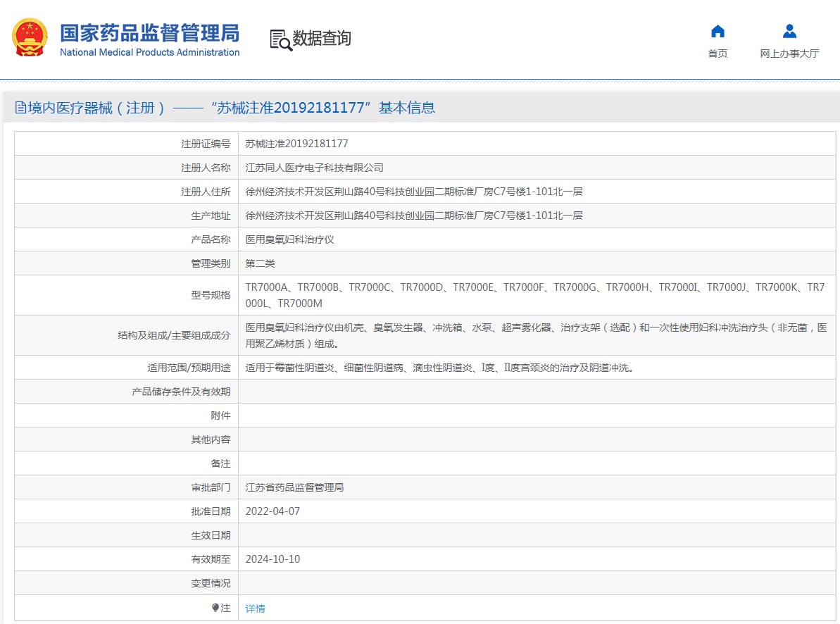Click the bulb icon beside 注
The image size is (840, 624).
[215, 608]
